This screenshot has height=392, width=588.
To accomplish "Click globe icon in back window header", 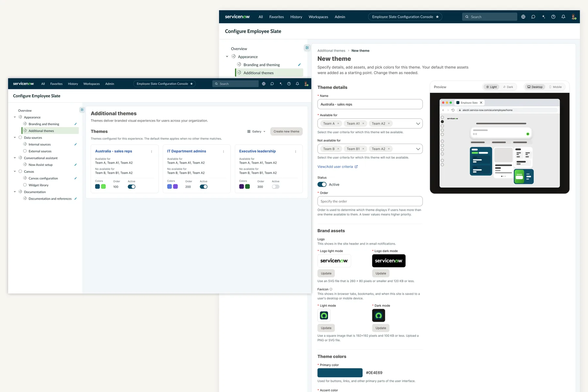I will coord(523,17).
